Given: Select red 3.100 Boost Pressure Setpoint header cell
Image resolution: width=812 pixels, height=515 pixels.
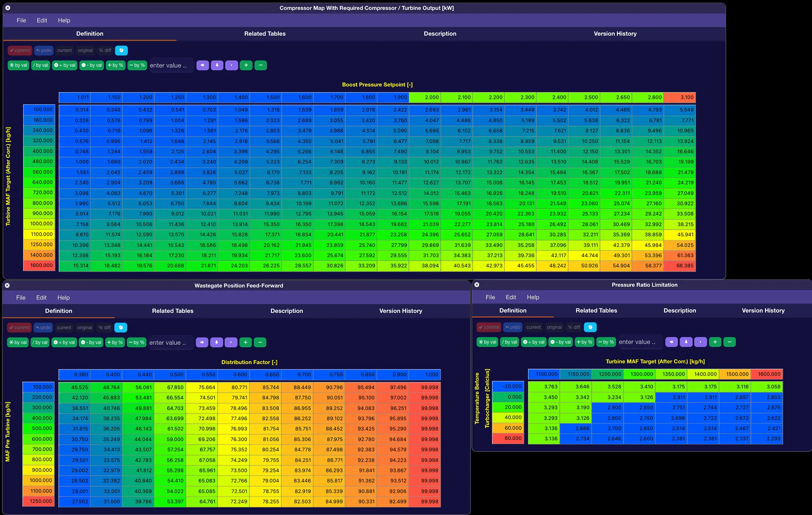Looking at the screenshot, I should (680, 98).
